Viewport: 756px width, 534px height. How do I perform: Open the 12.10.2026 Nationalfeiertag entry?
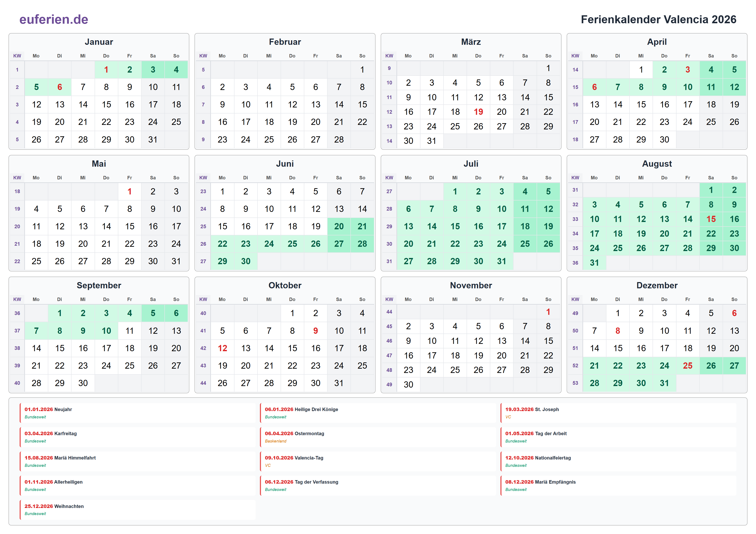(618, 461)
